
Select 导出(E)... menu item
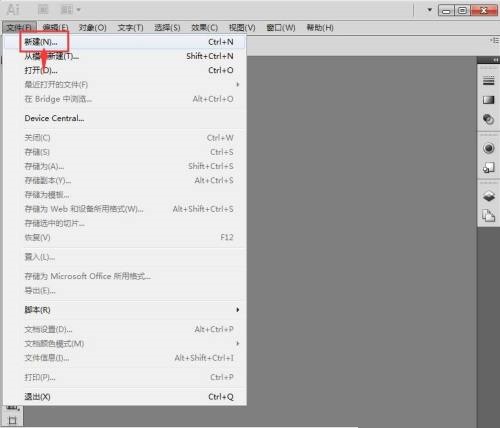[x=125, y=291]
